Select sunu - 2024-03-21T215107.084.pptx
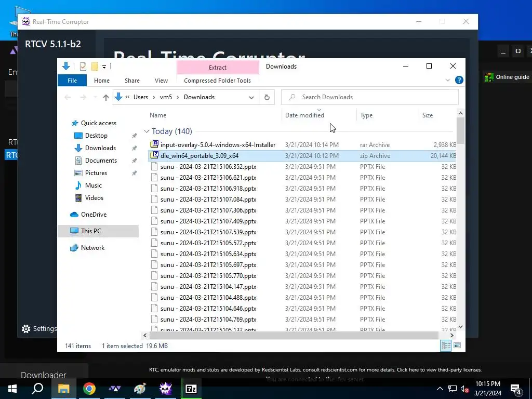532x399 pixels. [302, 199]
